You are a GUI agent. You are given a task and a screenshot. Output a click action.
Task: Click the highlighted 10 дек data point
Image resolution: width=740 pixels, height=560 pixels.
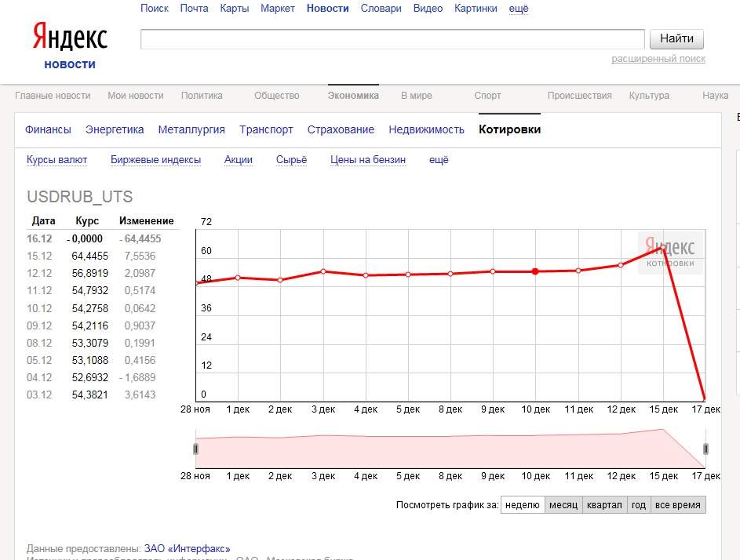click(535, 271)
